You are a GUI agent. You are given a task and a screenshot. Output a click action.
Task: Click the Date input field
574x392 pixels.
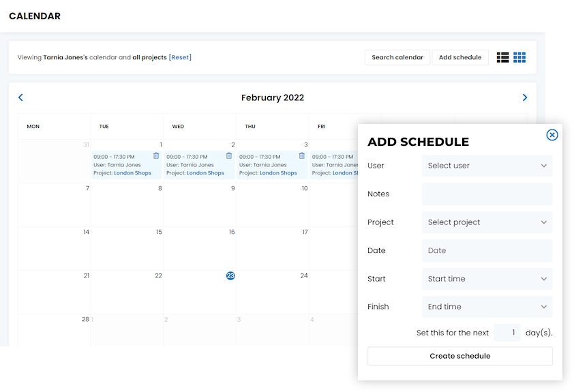click(487, 251)
